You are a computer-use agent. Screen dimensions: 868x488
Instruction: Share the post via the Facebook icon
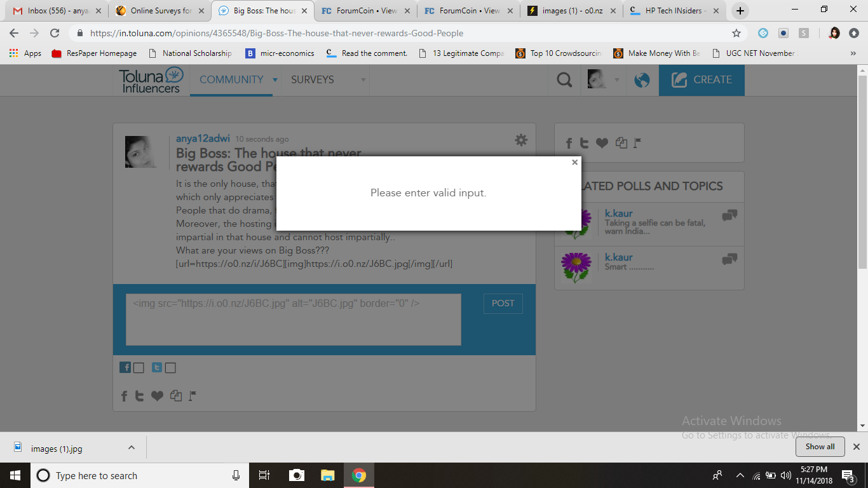click(124, 395)
